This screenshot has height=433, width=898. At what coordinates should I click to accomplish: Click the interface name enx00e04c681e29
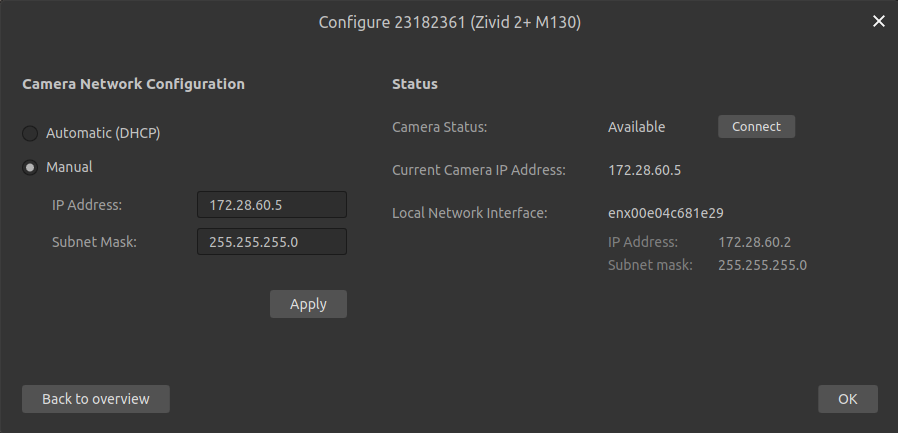click(665, 212)
